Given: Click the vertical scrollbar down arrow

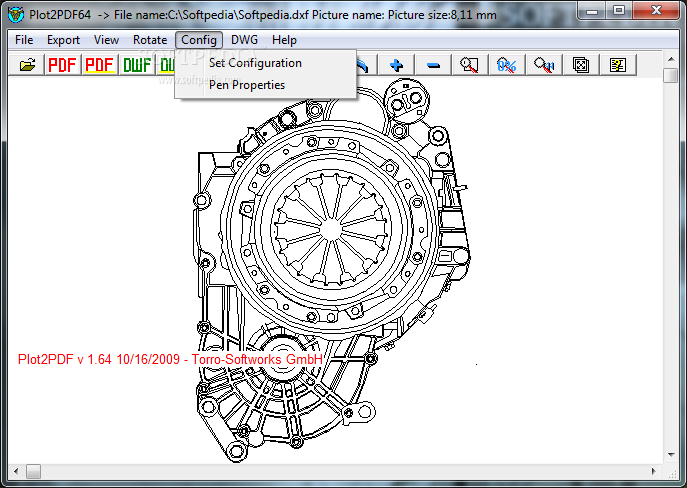Looking at the screenshot, I should [x=671, y=455].
